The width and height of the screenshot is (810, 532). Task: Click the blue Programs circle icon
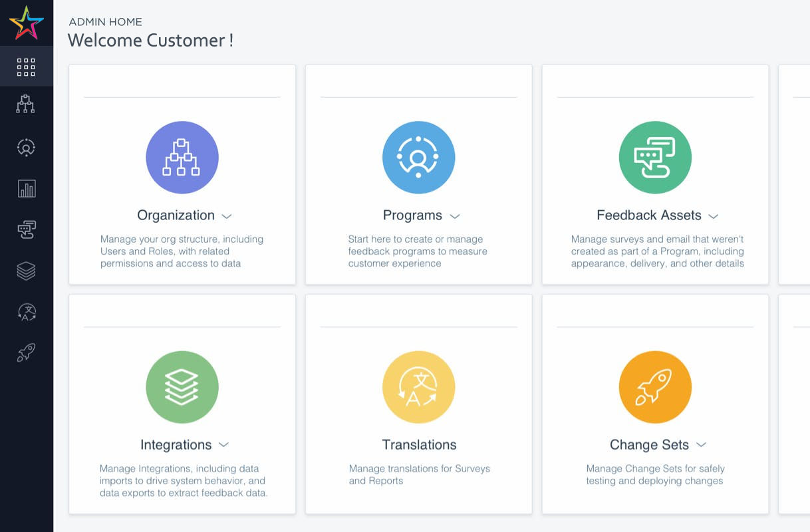point(418,158)
